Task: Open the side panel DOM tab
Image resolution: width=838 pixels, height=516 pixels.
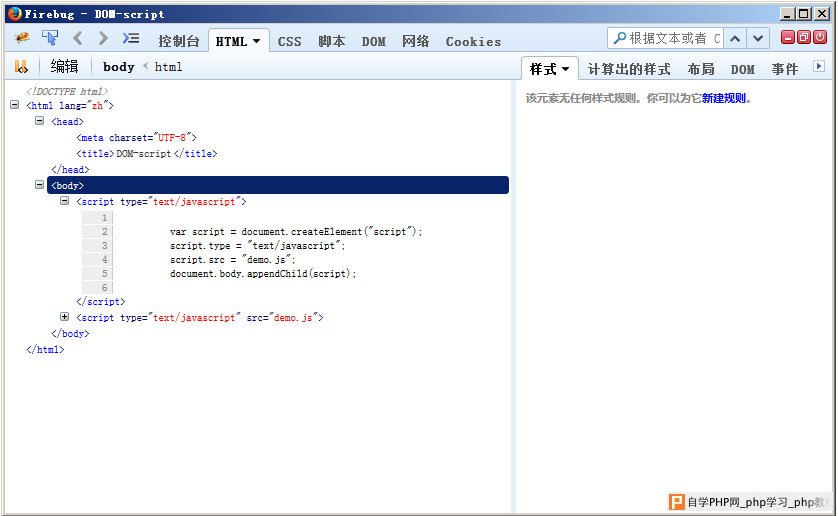Action: pos(743,69)
